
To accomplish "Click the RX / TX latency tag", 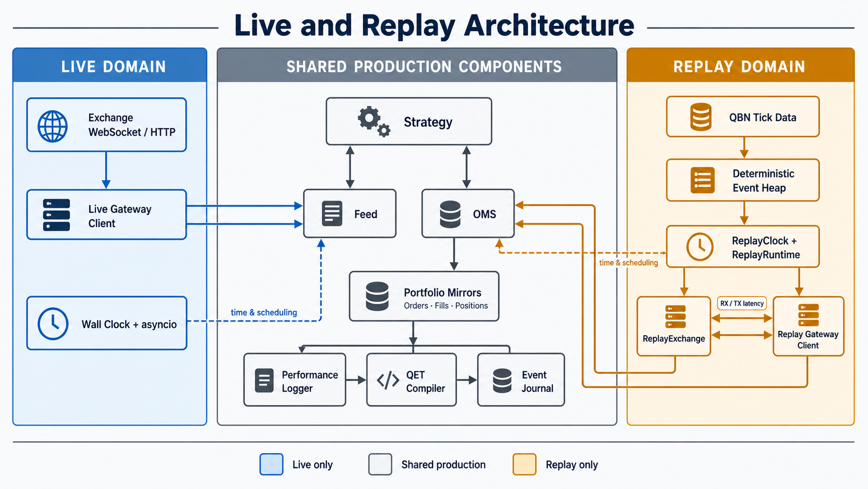I will point(742,303).
